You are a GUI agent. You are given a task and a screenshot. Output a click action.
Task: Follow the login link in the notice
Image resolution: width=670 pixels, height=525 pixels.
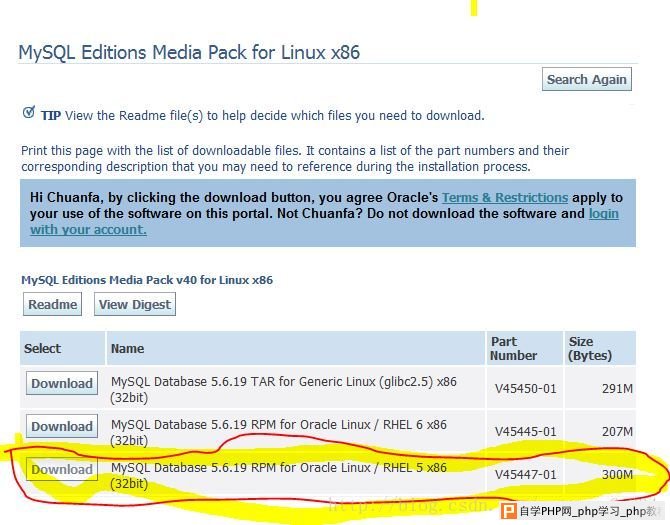tap(604, 213)
